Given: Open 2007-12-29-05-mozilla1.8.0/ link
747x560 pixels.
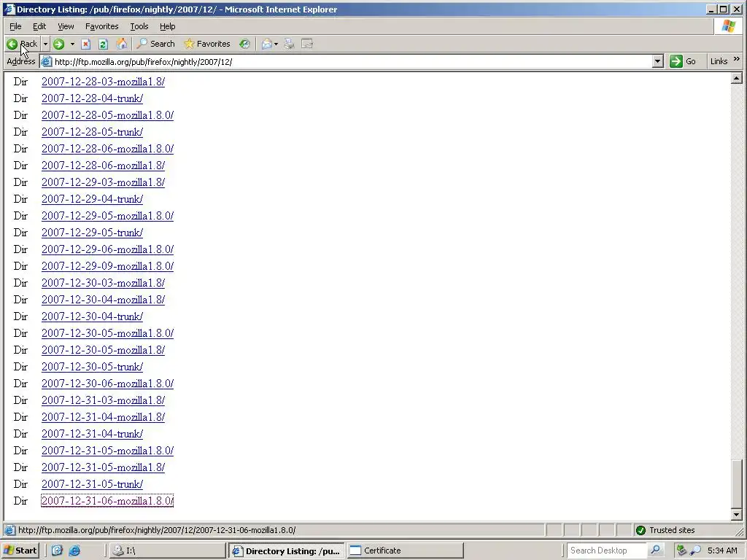Looking at the screenshot, I should click(x=107, y=216).
